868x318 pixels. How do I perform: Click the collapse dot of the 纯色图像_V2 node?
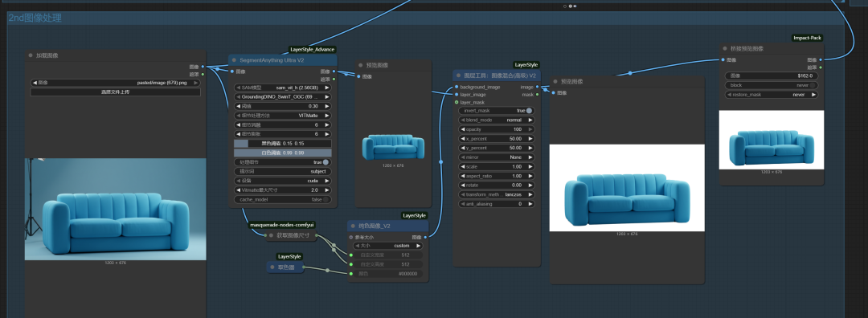(x=353, y=226)
